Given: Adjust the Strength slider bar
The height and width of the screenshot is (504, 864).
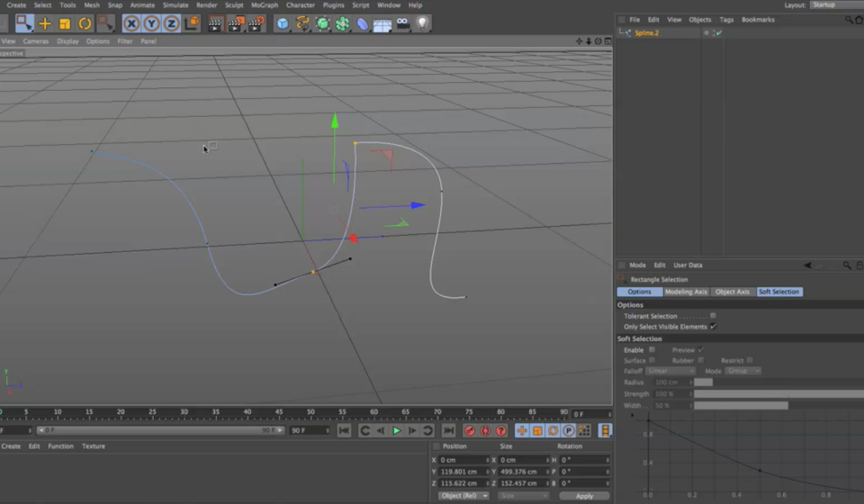Looking at the screenshot, I should point(778,394).
